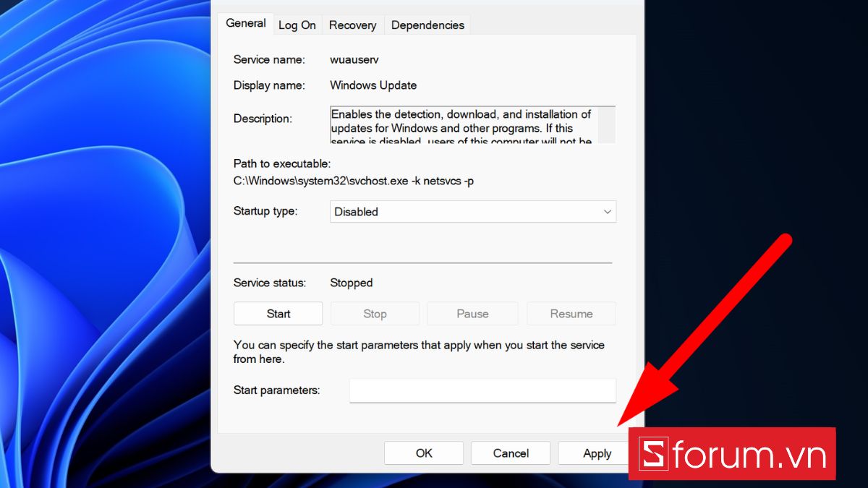Click the Start parameters label

(276, 390)
